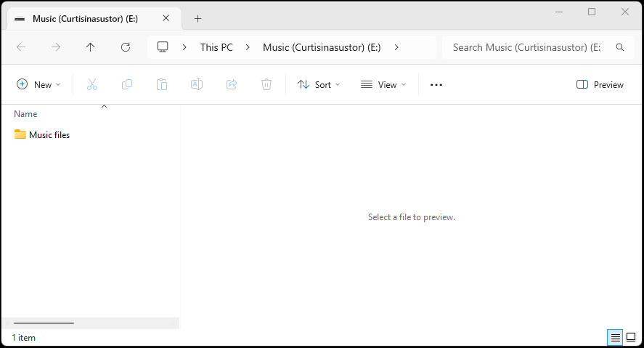Click the Paste clipboard icon
Screen dimensions: 644x348
coord(162,85)
